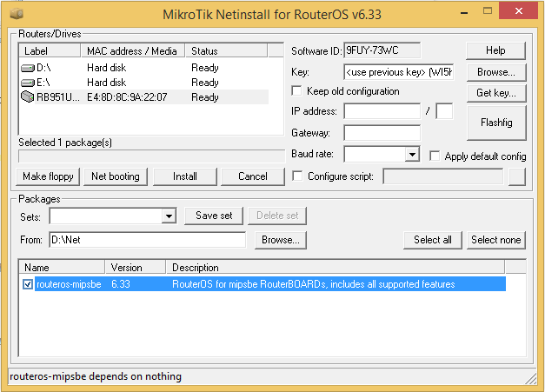Sort packages by Description column header
The width and height of the screenshot is (545, 392).
[335, 267]
